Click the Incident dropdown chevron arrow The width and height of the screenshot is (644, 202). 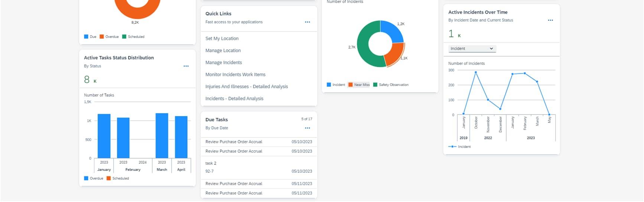491,49
